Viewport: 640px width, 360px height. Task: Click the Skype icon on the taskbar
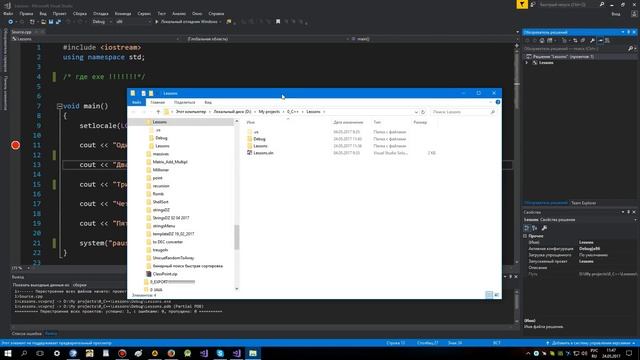click(220, 353)
